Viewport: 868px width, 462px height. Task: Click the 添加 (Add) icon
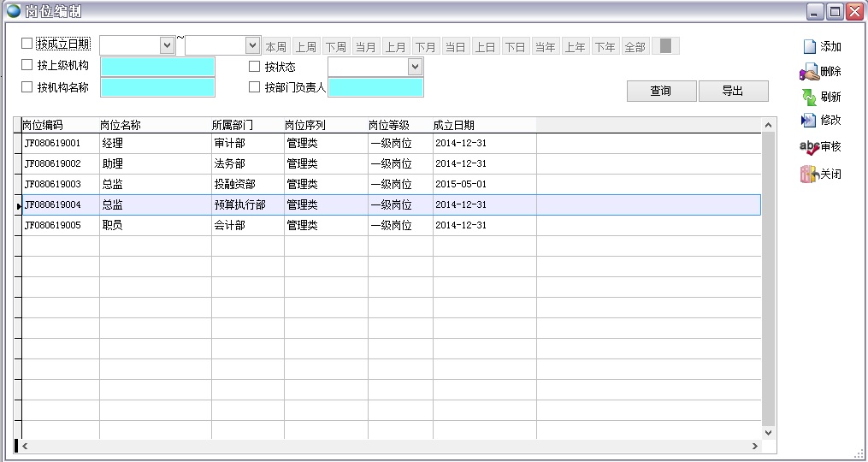click(x=809, y=47)
